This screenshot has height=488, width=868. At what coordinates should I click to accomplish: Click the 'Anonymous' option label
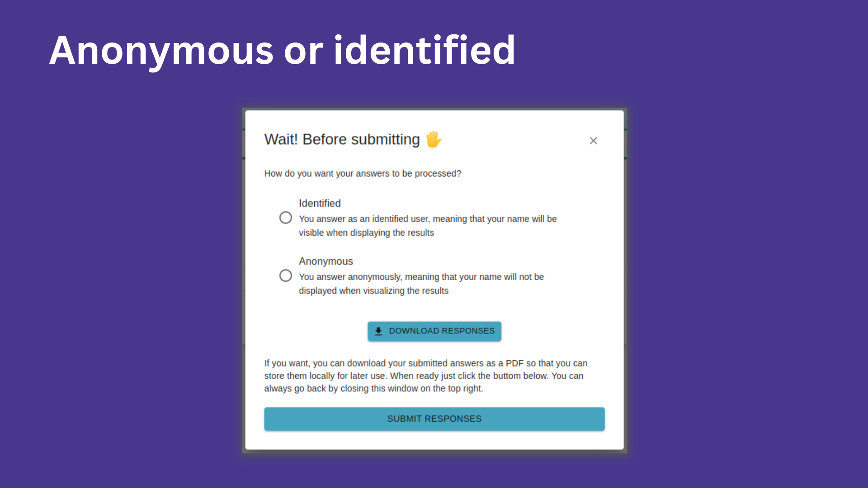point(325,261)
